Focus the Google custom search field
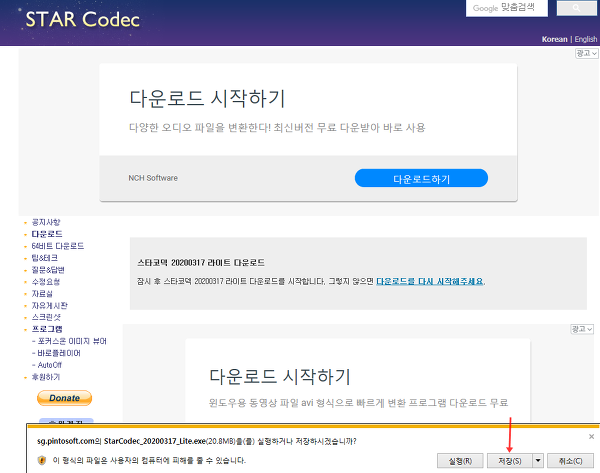This screenshot has height=473, width=600. click(507, 8)
